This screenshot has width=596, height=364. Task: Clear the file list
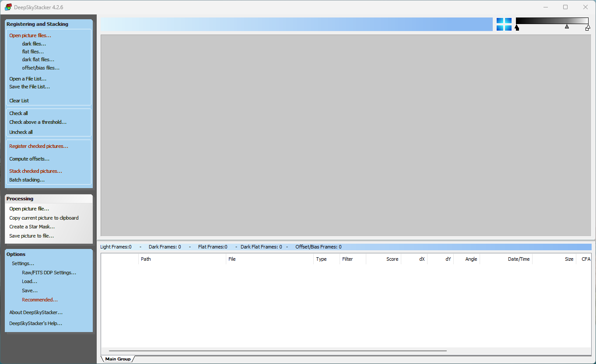(19, 101)
